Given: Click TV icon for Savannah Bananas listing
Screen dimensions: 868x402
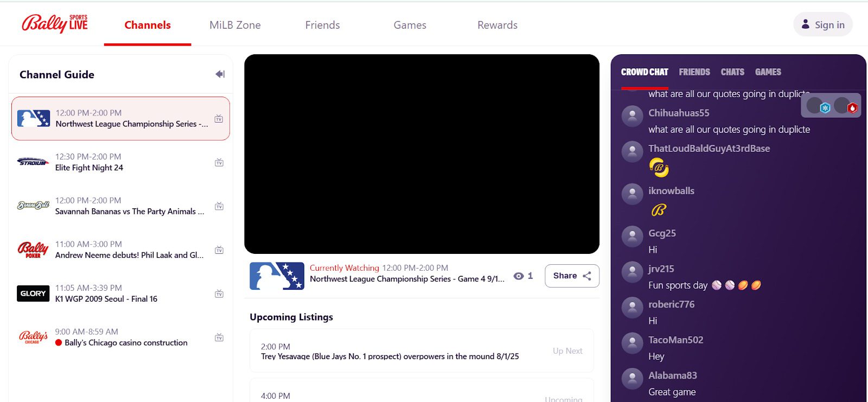Looking at the screenshot, I should pos(219,206).
